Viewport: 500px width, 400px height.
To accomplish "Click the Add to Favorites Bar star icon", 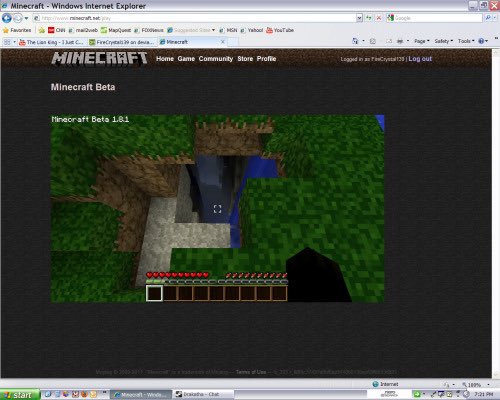I will click(x=42, y=30).
